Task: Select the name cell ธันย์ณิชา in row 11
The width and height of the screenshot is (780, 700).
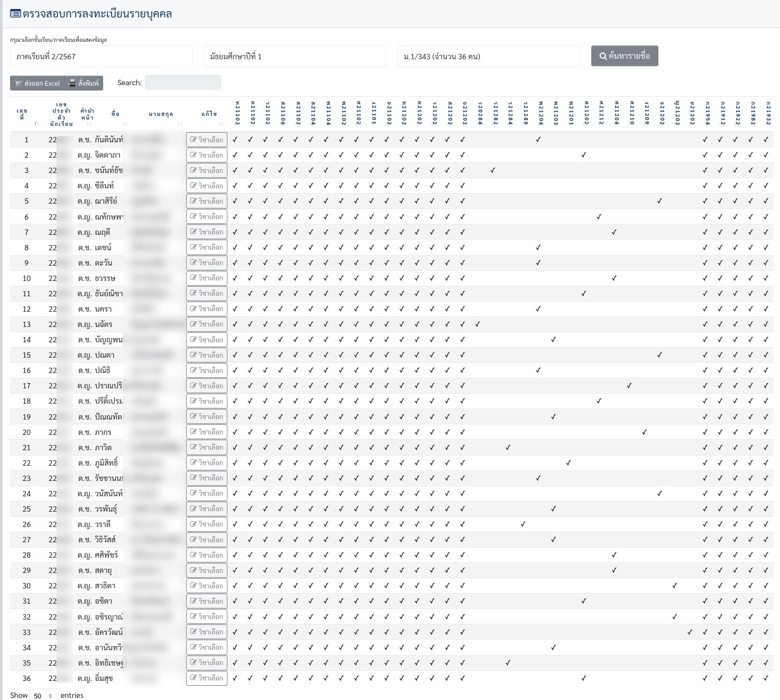Action: pyautogui.click(x=109, y=294)
